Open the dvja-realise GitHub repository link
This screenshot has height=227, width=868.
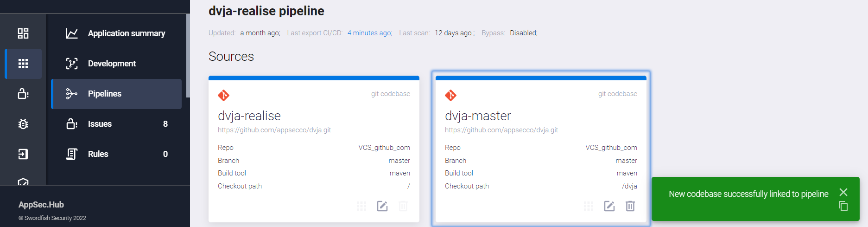(274, 130)
